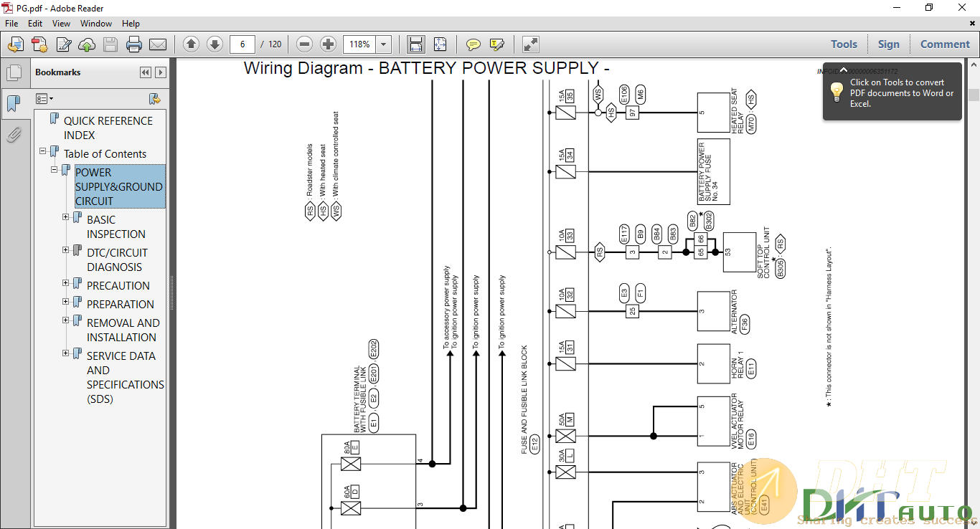Select BASIC INSPECTION bookmark
This screenshot has height=529, width=980.
[x=116, y=227]
